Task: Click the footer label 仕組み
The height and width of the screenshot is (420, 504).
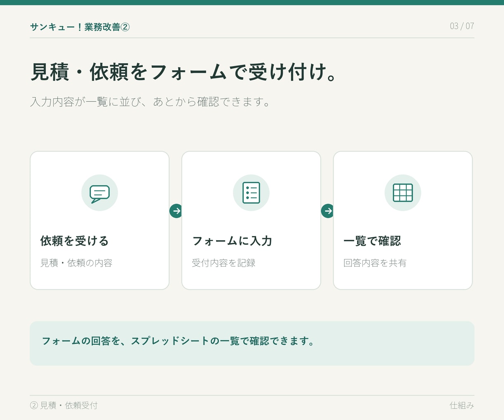Action: (x=462, y=406)
